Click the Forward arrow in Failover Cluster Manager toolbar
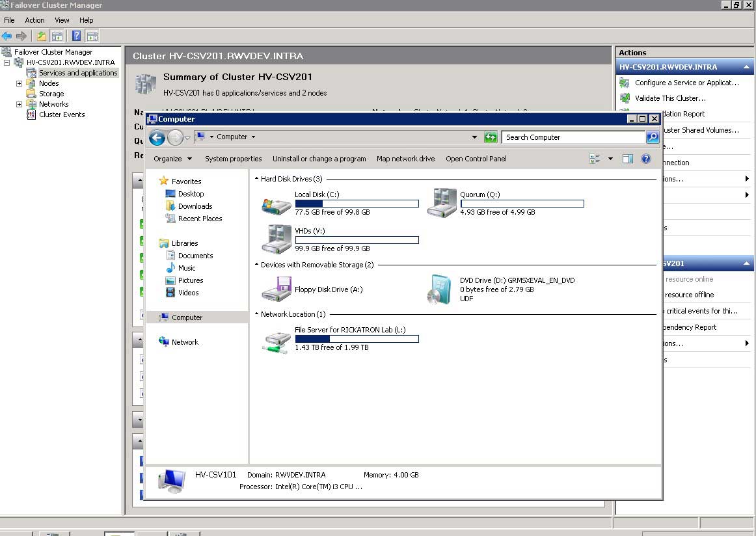The height and width of the screenshot is (536, 756). pyautogui.click(x=21, y=36)
